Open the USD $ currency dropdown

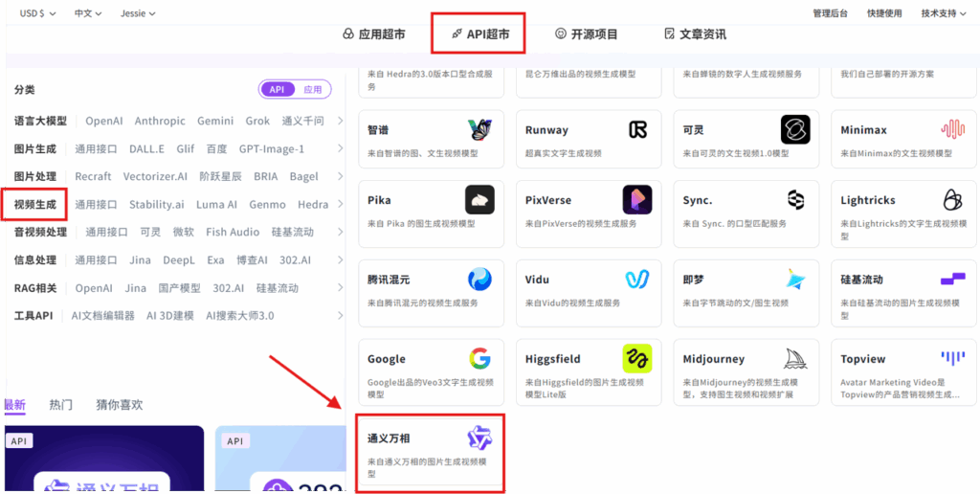37,13
